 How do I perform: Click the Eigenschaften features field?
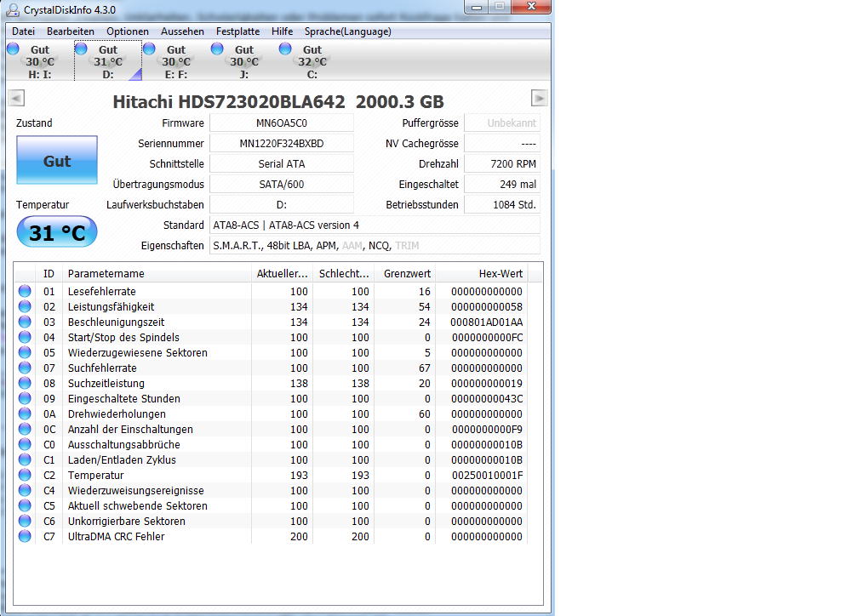(x=375, y=246)
